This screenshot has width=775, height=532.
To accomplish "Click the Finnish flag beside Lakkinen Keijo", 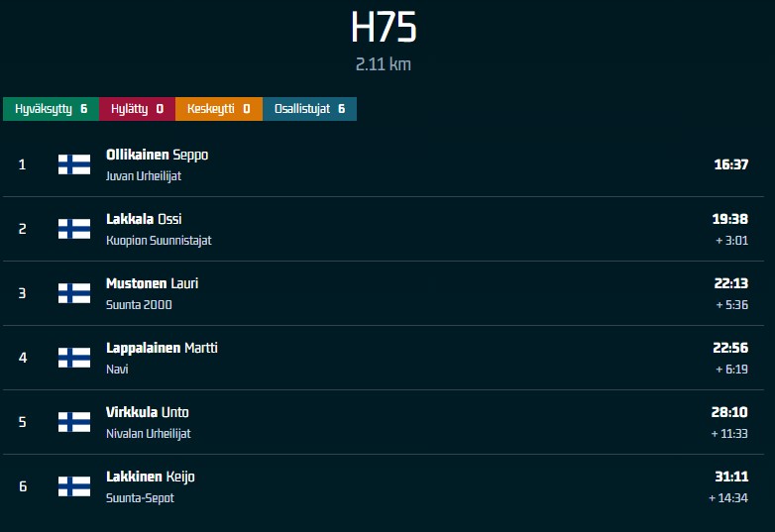I will coord(74,486).
